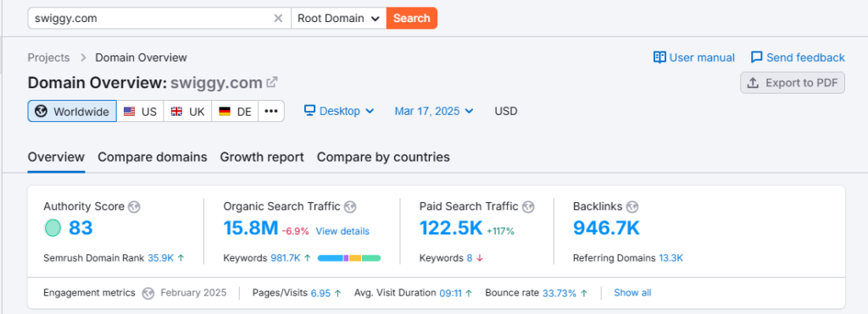Open the Growth report tab
Screen dimensions: 868x314
262,157
